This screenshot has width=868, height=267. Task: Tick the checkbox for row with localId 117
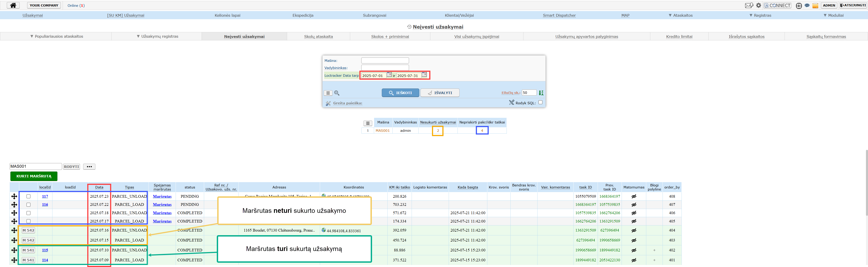coord(28,196)
